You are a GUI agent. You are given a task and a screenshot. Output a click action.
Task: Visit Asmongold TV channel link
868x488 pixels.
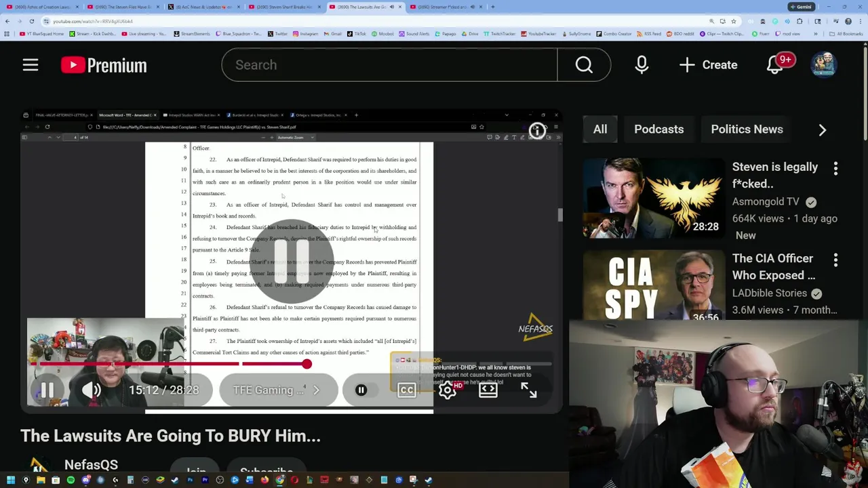pos(766,201)
